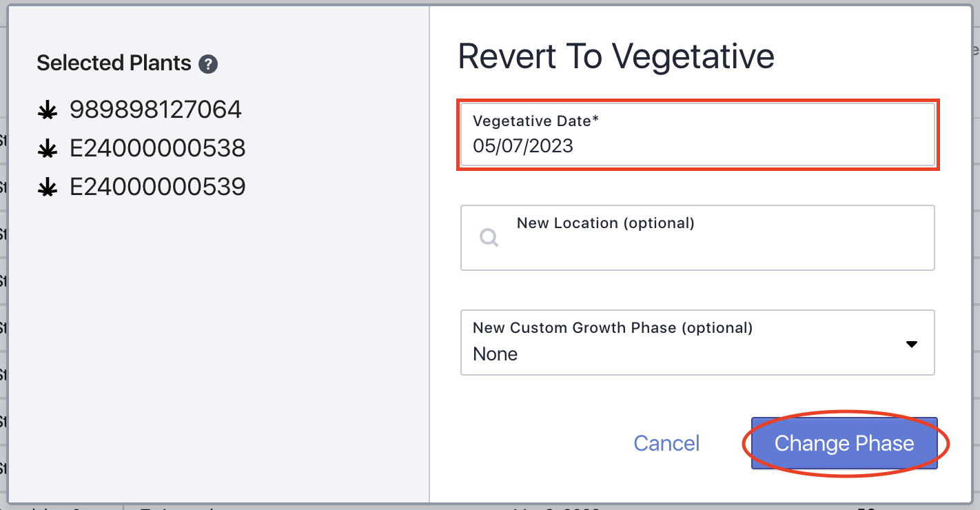Click the Selected Plants heading text
Screen dimensions: 980x510
(114, 63)
